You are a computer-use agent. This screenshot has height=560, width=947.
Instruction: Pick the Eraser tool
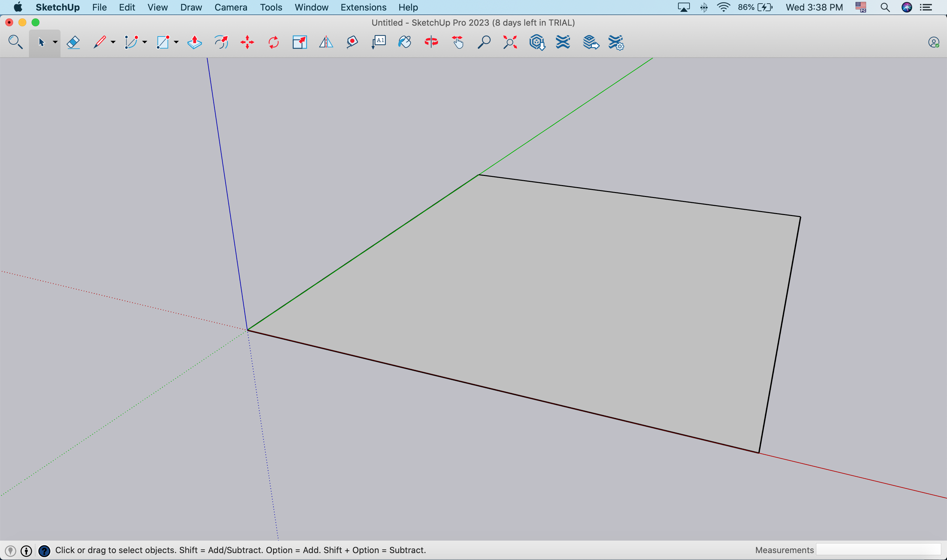73,42
